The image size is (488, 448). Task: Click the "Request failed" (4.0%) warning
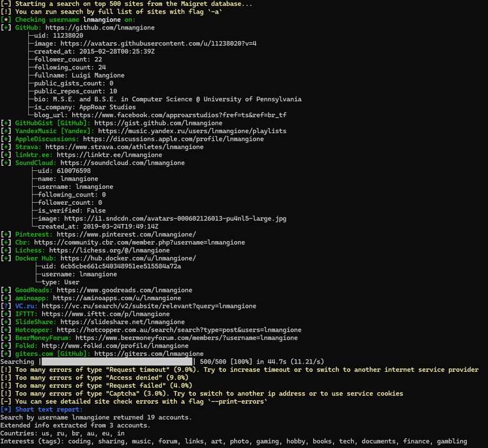click(x=96, y=386)
